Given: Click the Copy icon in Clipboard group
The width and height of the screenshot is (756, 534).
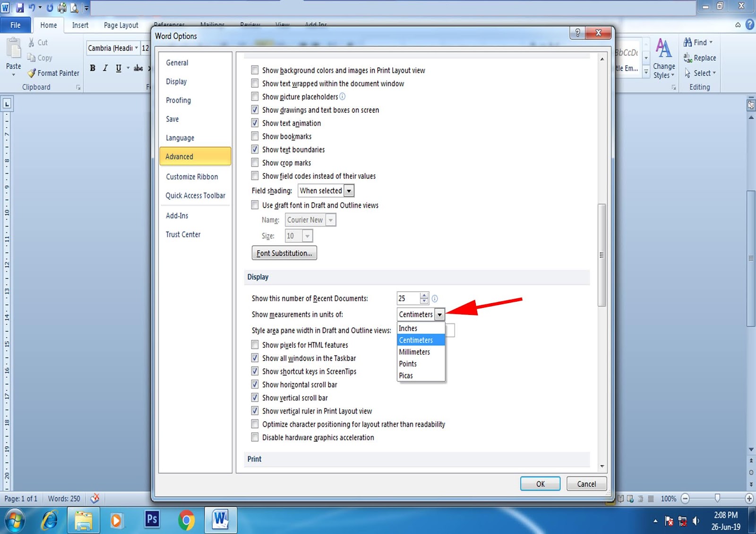Looking at the screenshot, I should (x=31, y=58).
